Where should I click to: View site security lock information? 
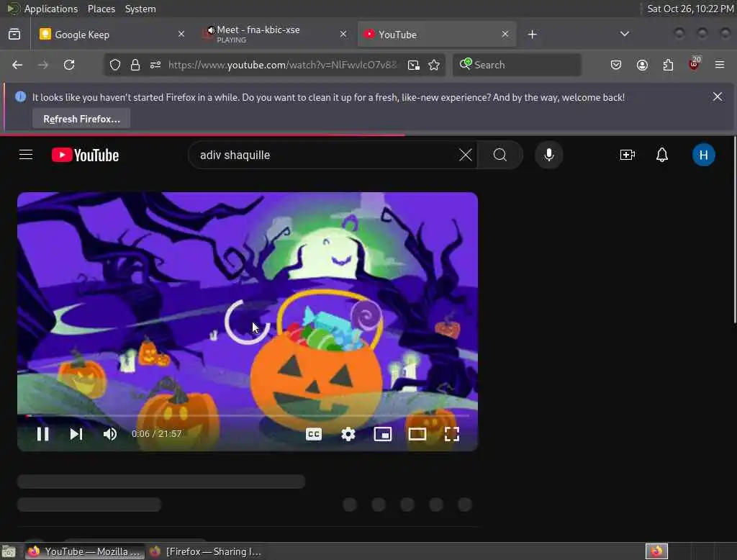(135, 65)
